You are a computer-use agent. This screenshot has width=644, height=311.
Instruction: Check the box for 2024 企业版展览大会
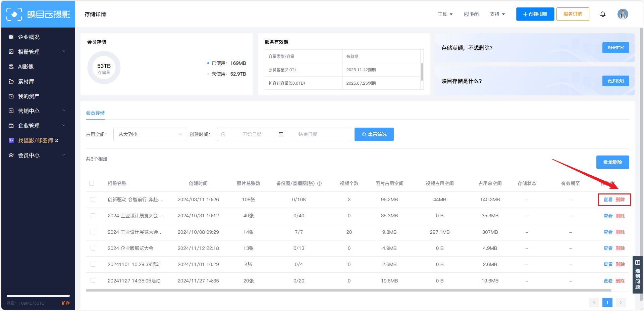pyautogui.click(x=93, y=248)
